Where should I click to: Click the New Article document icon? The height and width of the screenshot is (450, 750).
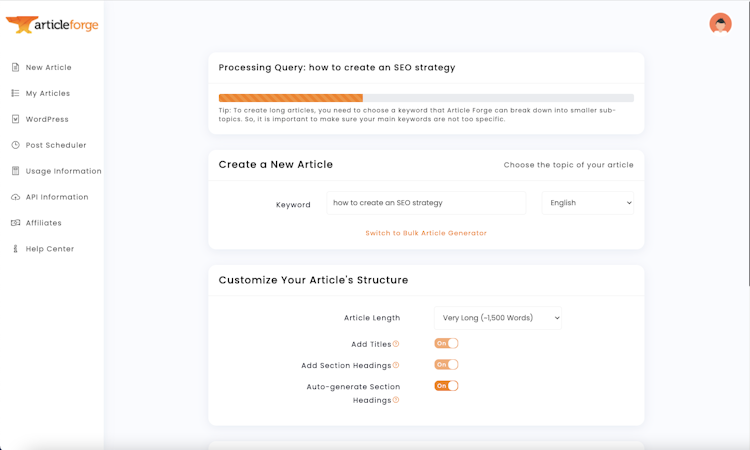point(15,68)
